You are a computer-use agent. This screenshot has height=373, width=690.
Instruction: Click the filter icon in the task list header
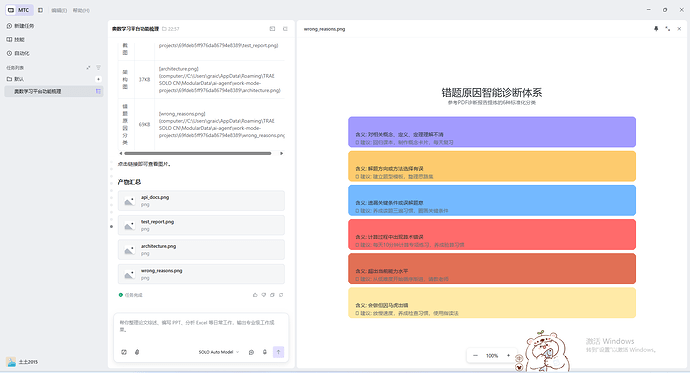coord(99,68)
